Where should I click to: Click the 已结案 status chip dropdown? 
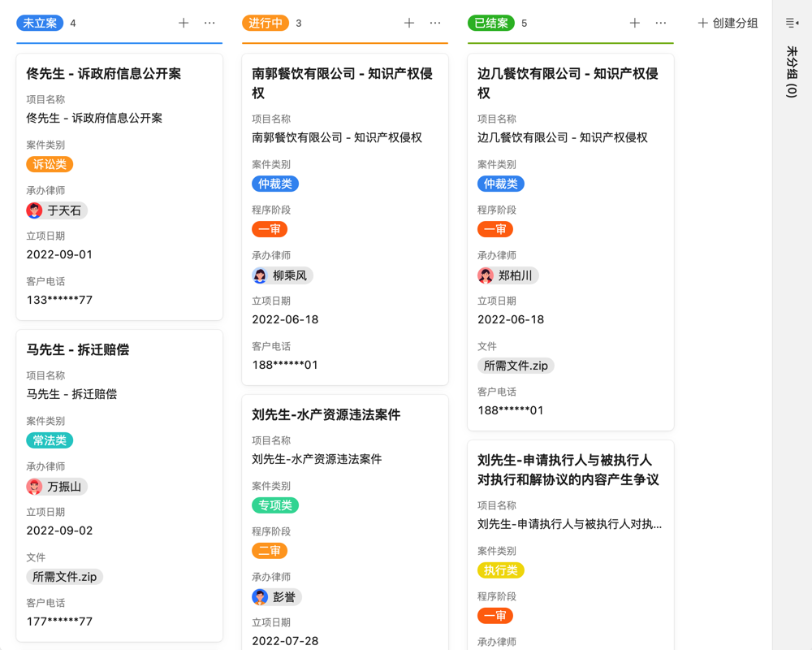490,24
